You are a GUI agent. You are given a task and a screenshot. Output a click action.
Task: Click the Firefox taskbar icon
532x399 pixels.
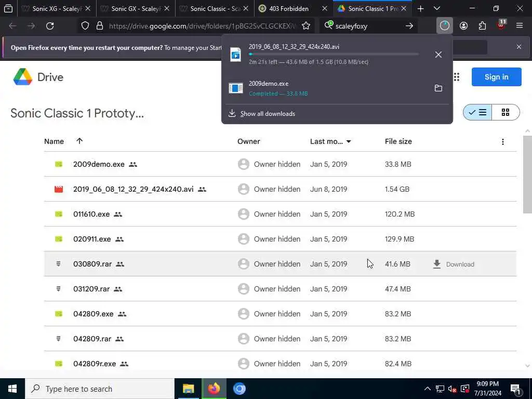pyautogui.click(x=214, y=389)
